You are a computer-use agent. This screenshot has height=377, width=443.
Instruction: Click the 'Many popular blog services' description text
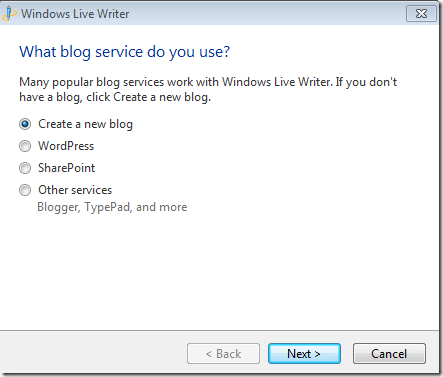[x=208, y=89]
